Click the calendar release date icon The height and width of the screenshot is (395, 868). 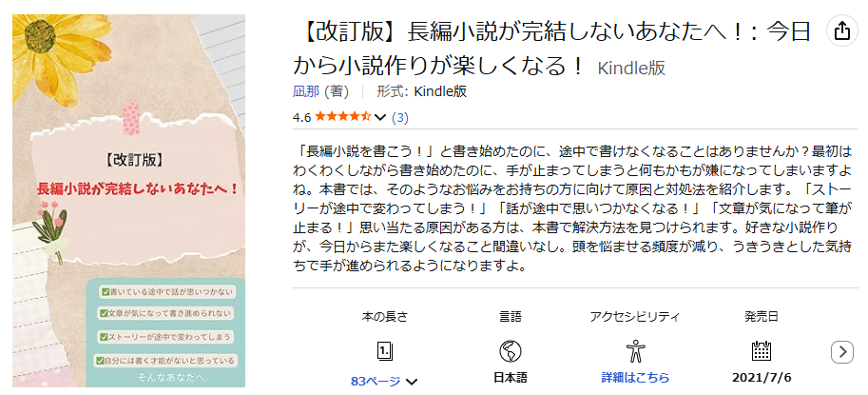click(762, 350)
